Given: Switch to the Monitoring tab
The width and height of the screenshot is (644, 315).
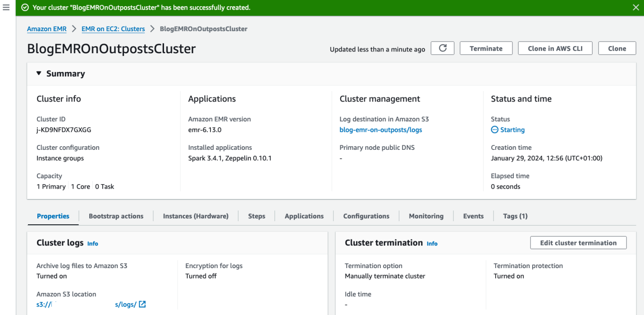Looking at the screenshot, I should [426, 216].
